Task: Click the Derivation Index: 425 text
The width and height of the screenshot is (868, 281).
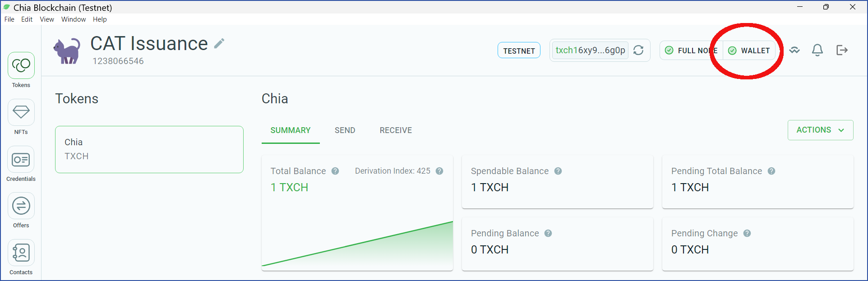Action: pos(392,171)
